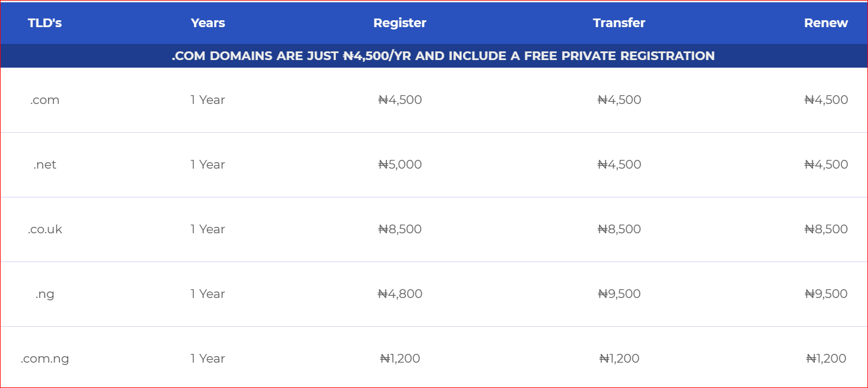Click the .net renew price ₦4,500
868x388 pixels.
[825, 165]
